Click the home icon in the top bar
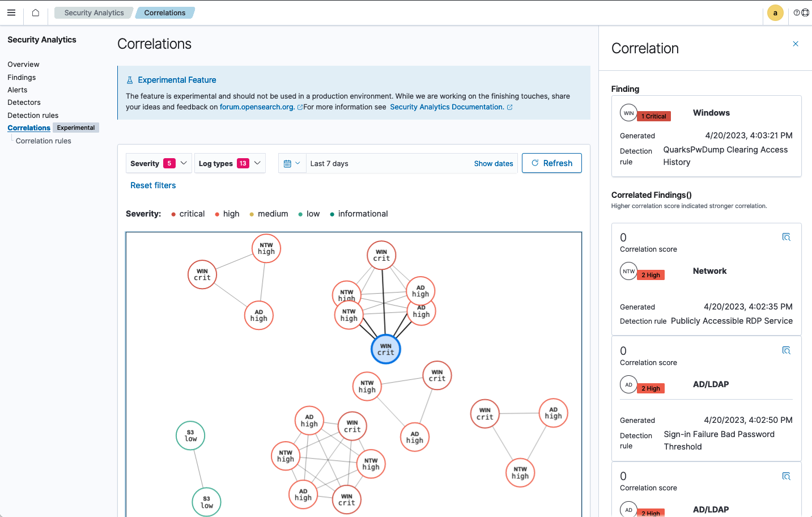 click(34, 12)
